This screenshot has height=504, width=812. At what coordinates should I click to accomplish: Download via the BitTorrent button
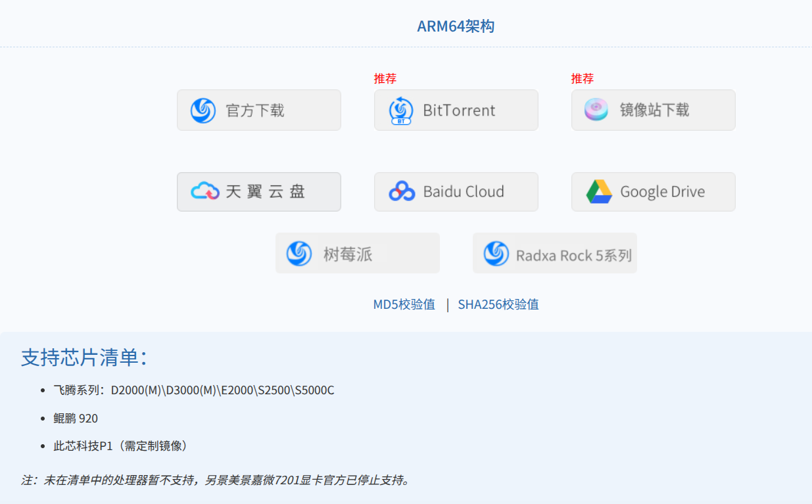[456, 110]
